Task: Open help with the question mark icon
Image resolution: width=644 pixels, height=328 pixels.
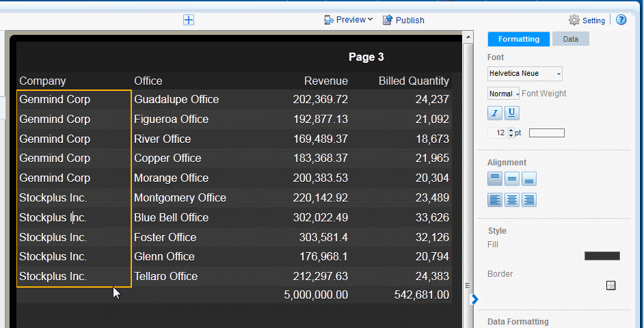Action: pyautogui.click(x=621, y=20)
